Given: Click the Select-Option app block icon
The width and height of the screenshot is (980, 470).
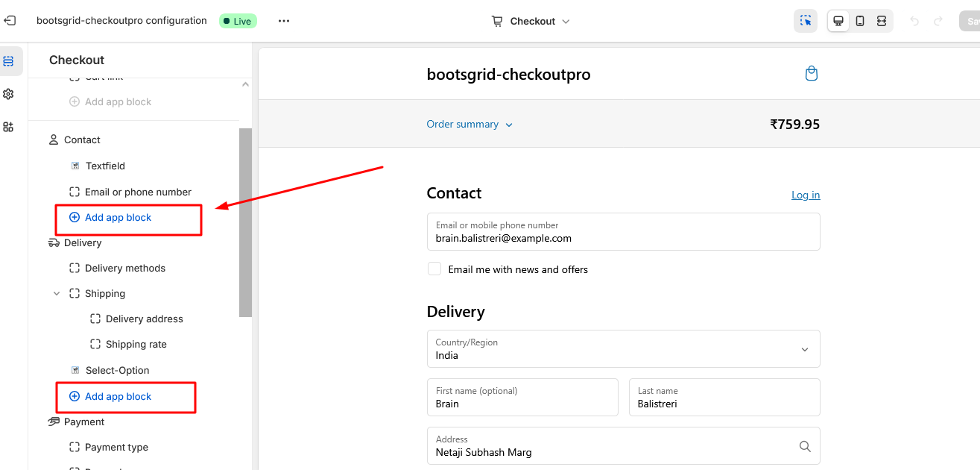Looking at the screenshot, I should pyautogui.click(x=75, y=370).
